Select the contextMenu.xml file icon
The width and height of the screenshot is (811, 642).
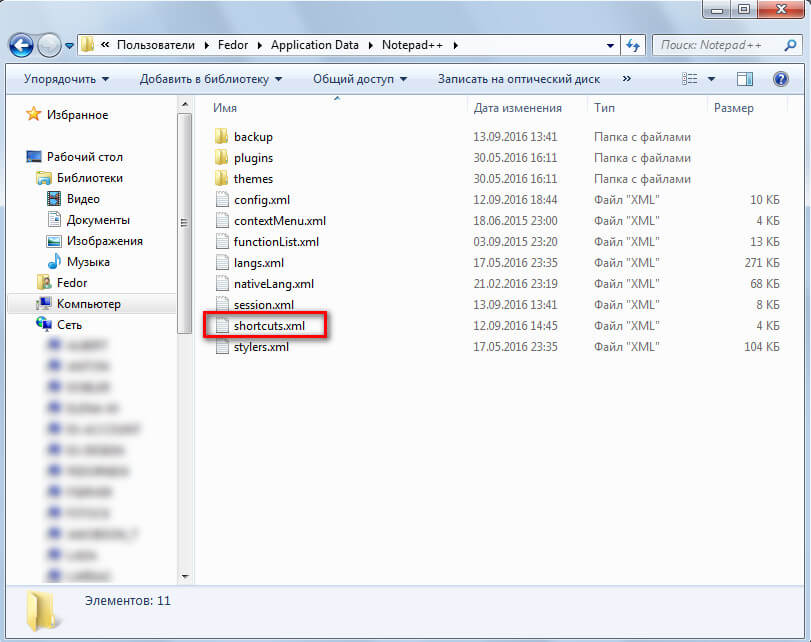[x=222, y=220]
